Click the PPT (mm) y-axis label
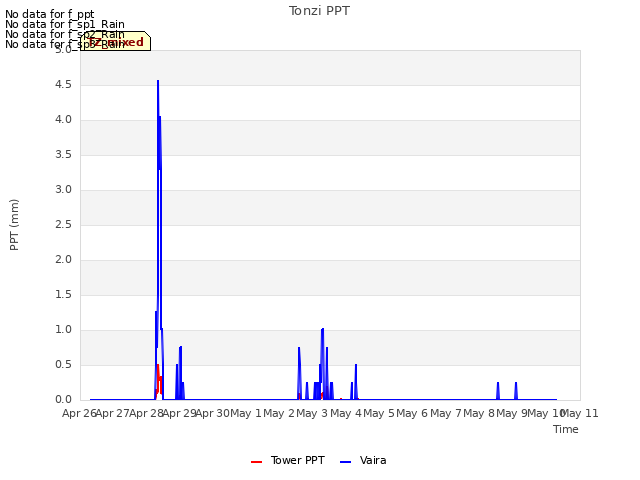The height and width of the screenshot is (480, 640). coord(14,224)
